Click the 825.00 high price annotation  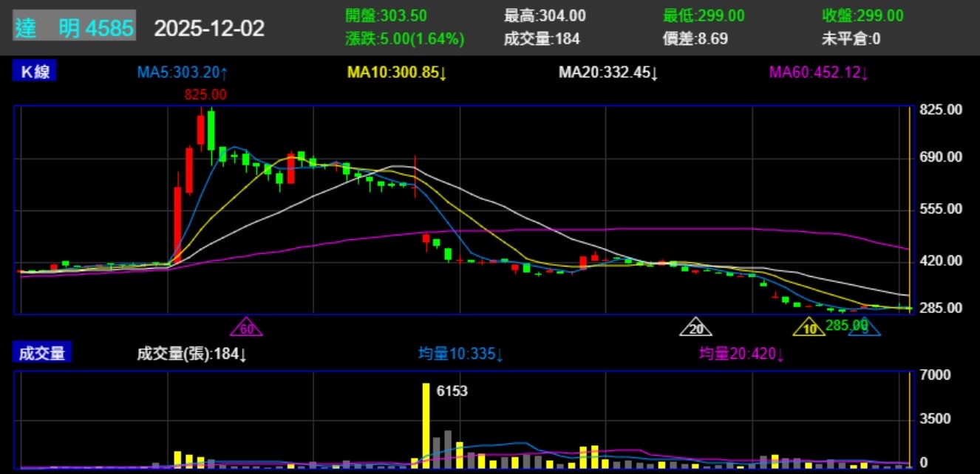pos(206,95)
